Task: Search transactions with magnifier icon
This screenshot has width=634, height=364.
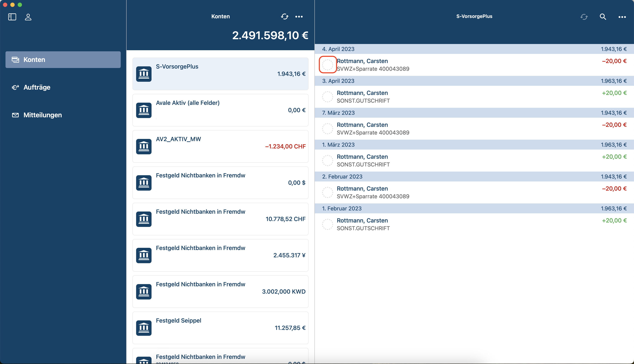Action: [603, 17]
